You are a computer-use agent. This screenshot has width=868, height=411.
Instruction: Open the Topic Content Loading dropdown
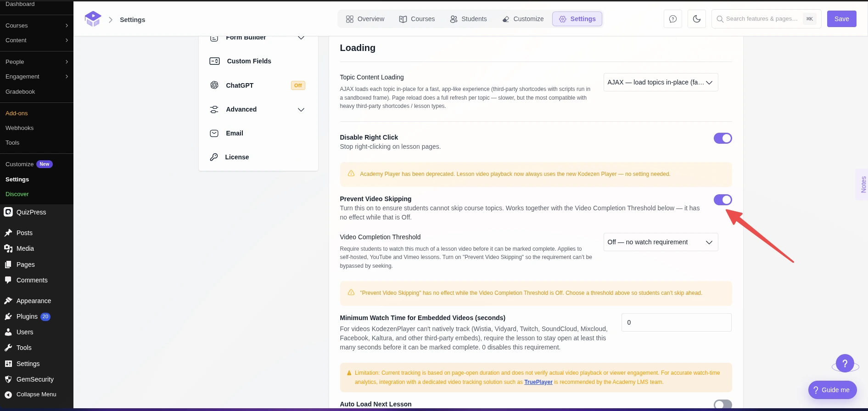661,82
